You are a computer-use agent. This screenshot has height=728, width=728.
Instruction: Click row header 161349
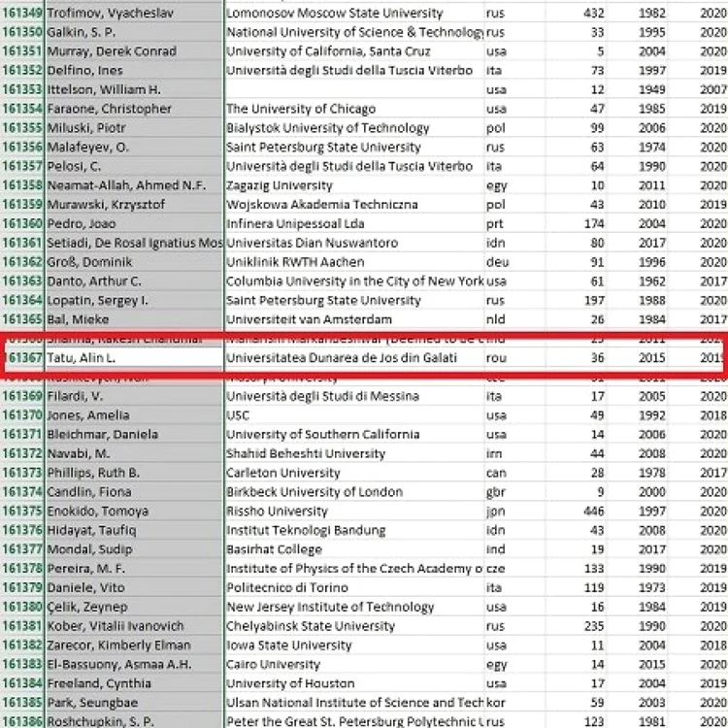click(22, 13)
